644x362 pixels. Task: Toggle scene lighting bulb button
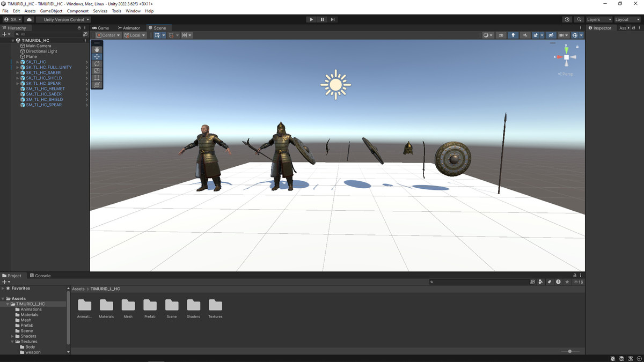click(513, 35)
